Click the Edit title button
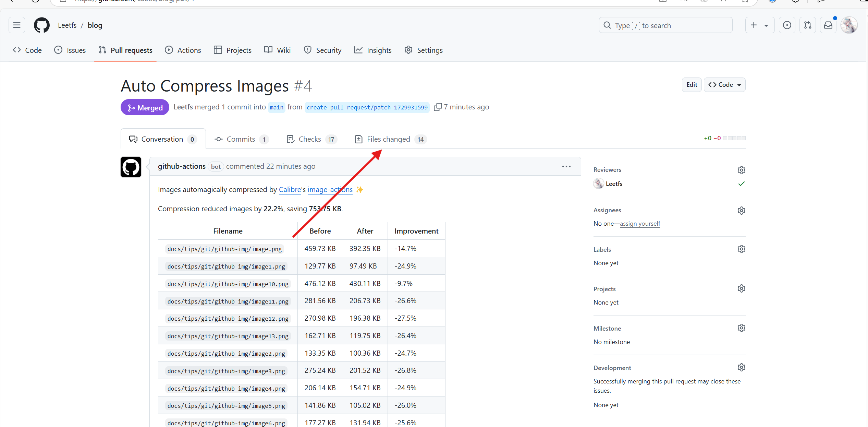 [691, 85]
